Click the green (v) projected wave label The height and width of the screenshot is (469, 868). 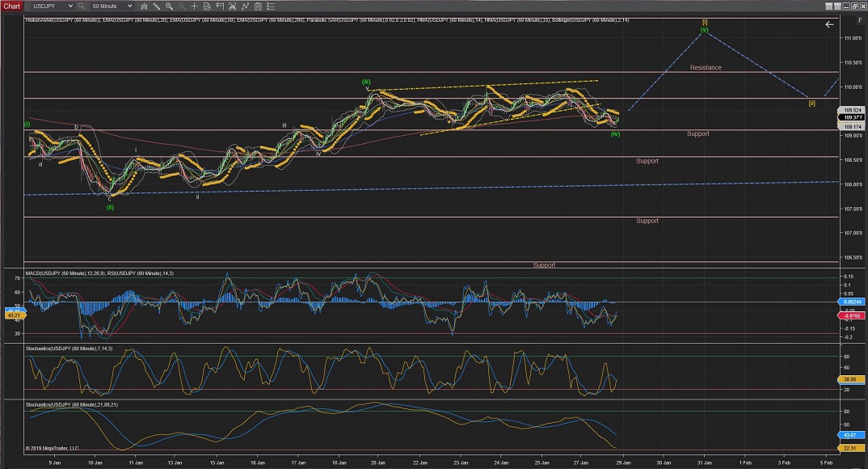[705, 30]
